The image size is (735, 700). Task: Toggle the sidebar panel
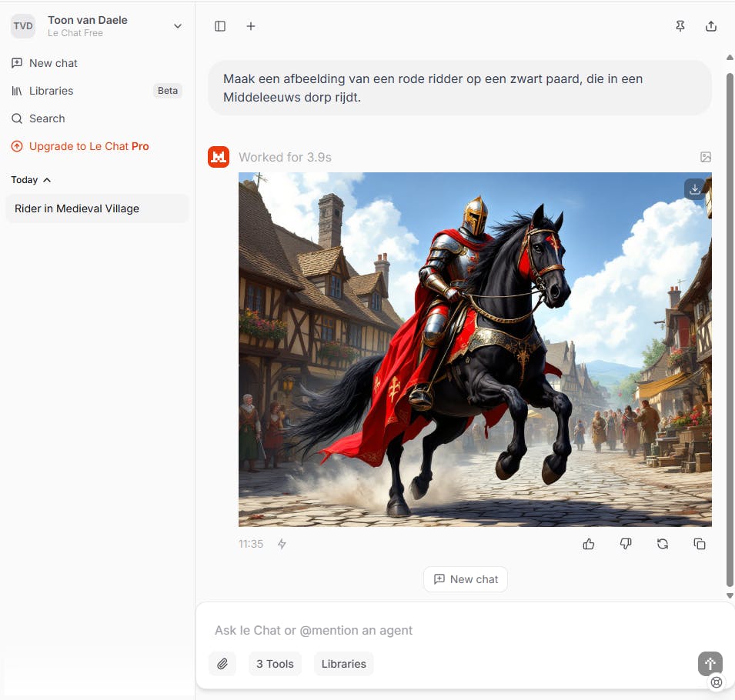coord(220,25)
